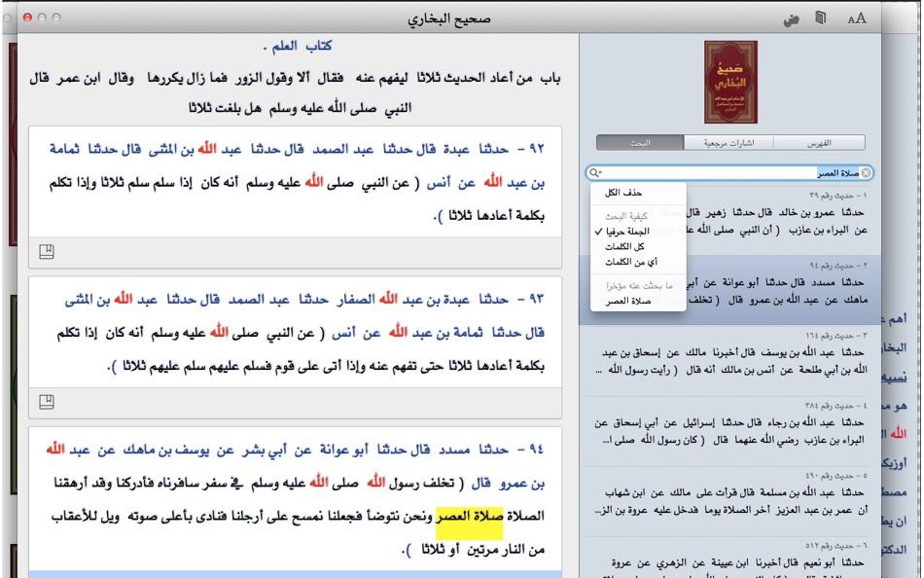The height and width of the screenshot is (578, 924).
Task: Open search result 4, حديث رقم ٣٨٤
Action: 729,430
